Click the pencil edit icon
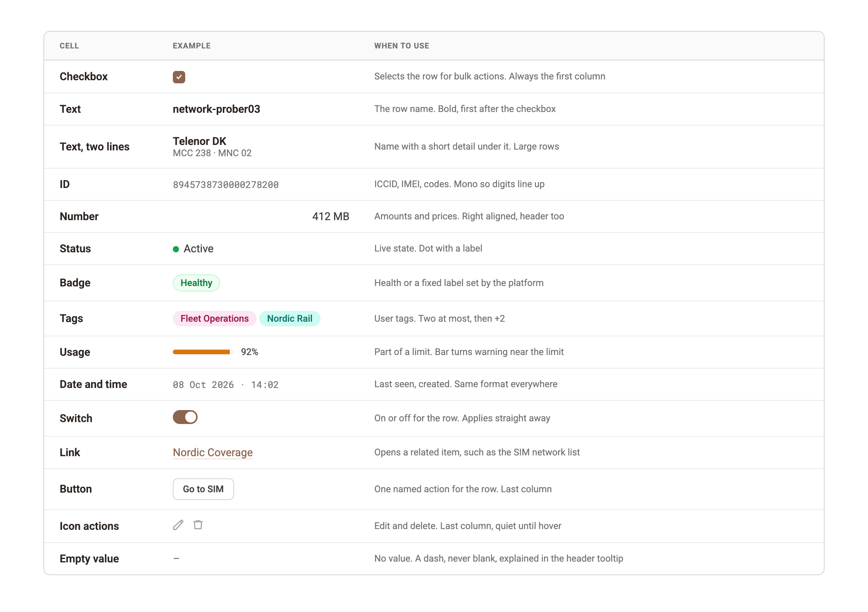Viewport: 868px width, 612px height. (x=178, y=525)
